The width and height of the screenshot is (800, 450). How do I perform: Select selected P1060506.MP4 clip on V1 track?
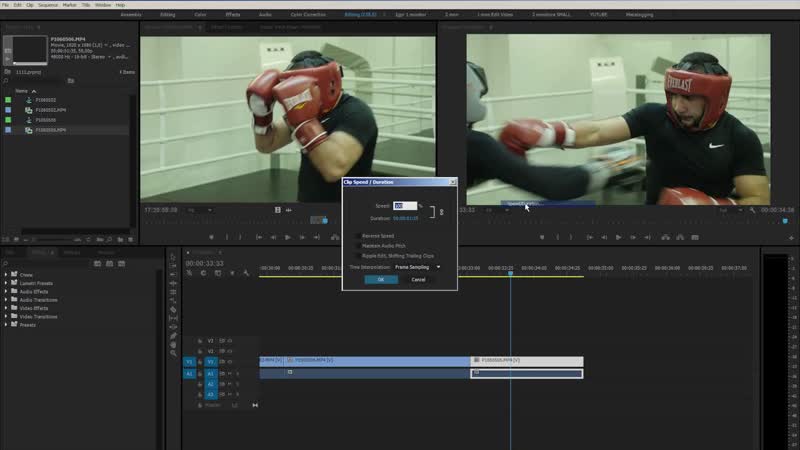(527, 361)
